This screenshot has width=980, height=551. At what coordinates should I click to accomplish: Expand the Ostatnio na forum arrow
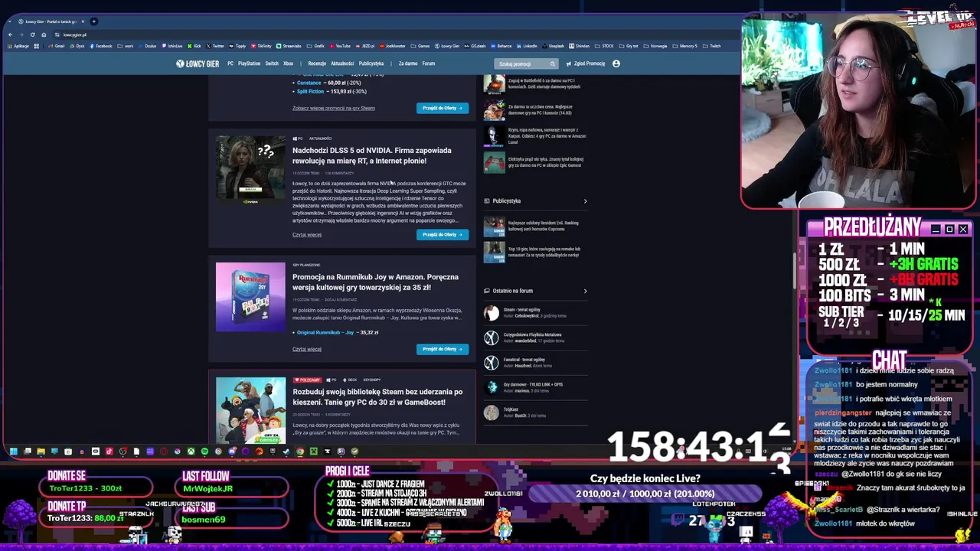[586, 291]
